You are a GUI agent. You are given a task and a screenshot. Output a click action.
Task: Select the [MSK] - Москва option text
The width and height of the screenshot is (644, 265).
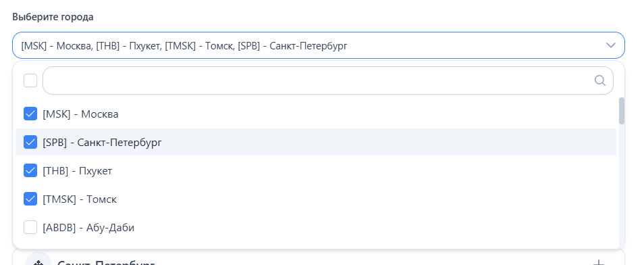point(80,114)
